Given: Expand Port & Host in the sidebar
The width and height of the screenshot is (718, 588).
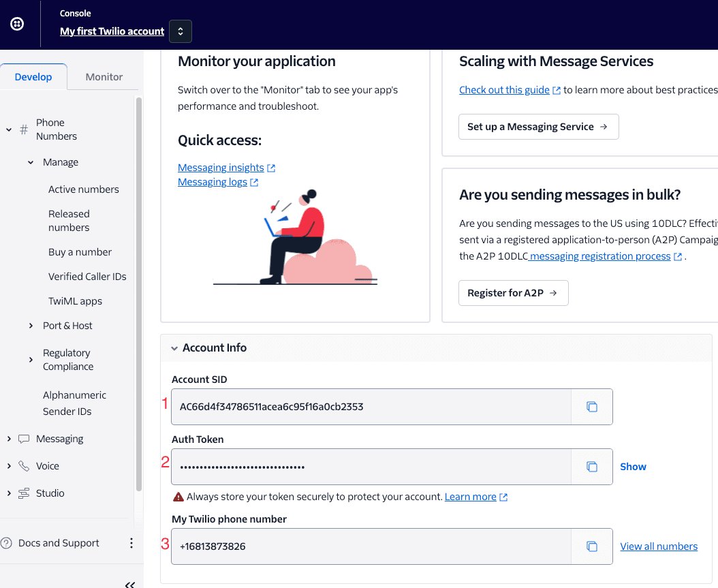Looking at the screenshot, I should tap(31, 325).
